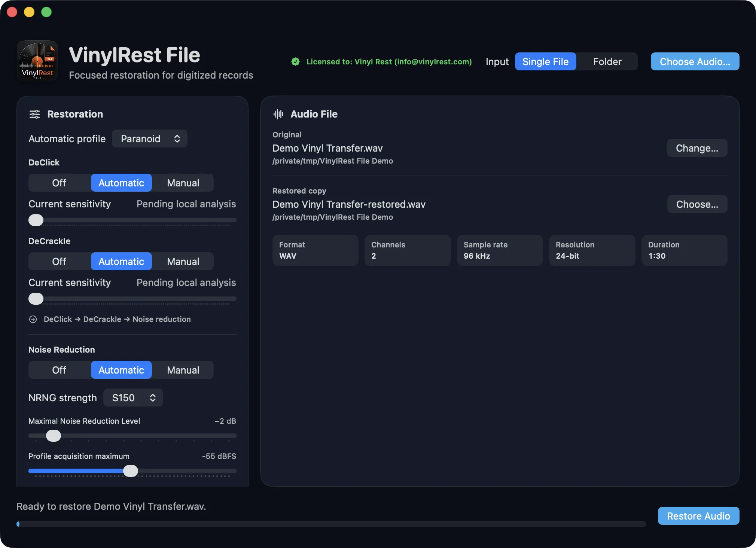Choose Automatic Noise Reduction
This screenshot has width=756, height=548.
[121, 370]
